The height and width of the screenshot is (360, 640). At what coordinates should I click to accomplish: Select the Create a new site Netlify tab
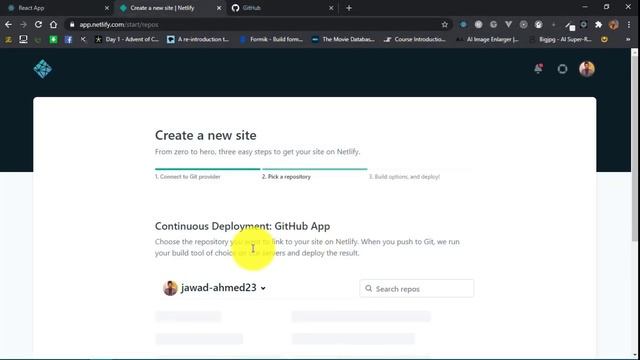coord(169,8)
